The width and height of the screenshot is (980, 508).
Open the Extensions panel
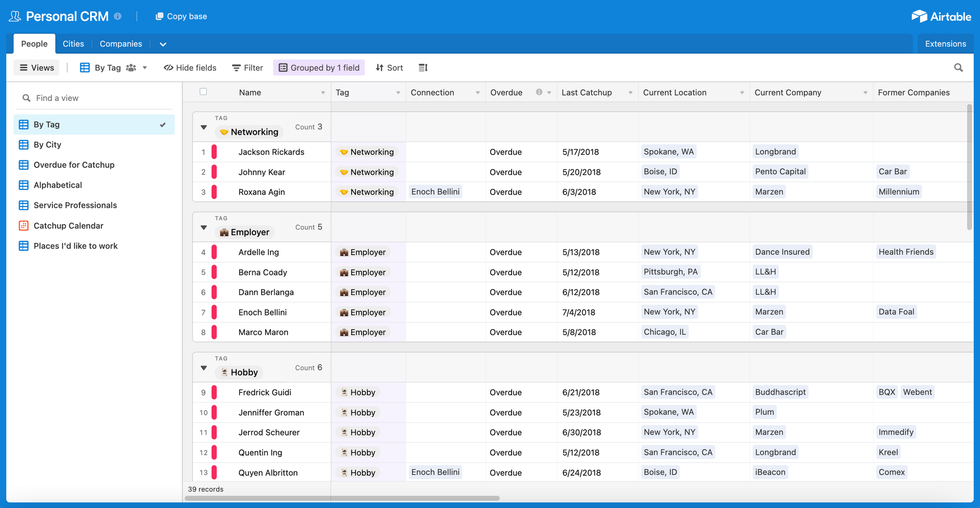945,44
